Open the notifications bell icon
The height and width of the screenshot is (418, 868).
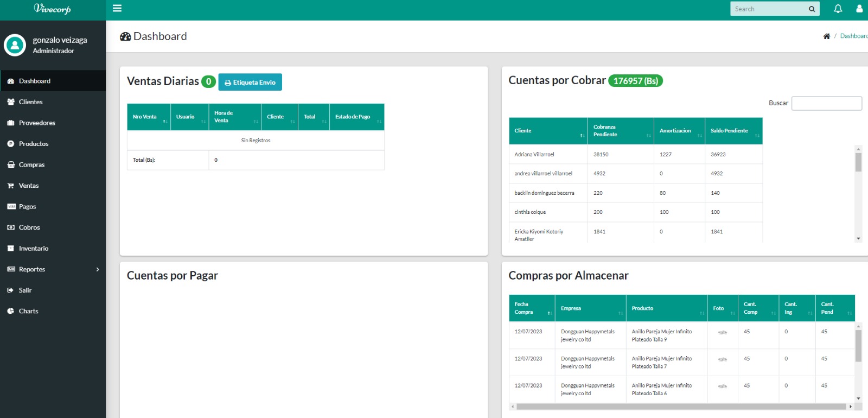click(838, 9)
